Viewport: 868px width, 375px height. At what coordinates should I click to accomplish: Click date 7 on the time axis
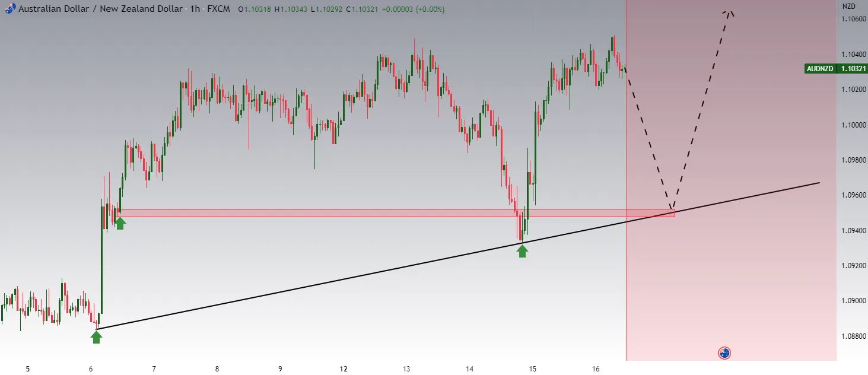tap(154, 369)
